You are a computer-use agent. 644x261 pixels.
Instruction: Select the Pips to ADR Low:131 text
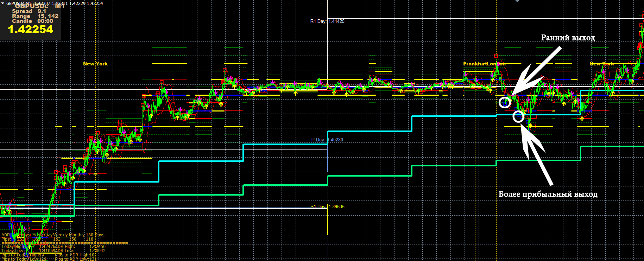coord(76,259)
